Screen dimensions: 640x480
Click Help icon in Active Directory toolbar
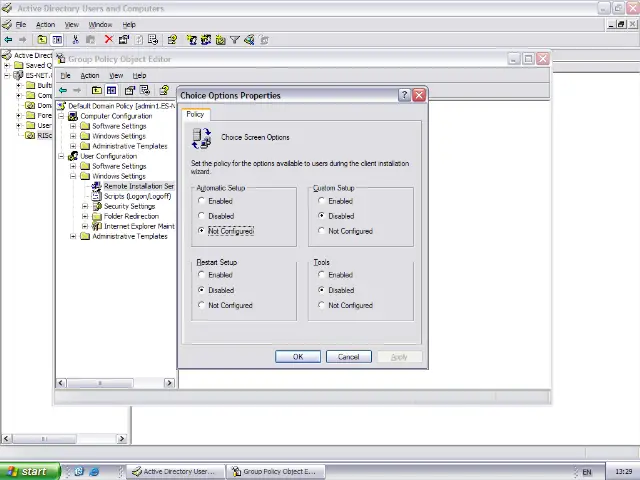172,40
